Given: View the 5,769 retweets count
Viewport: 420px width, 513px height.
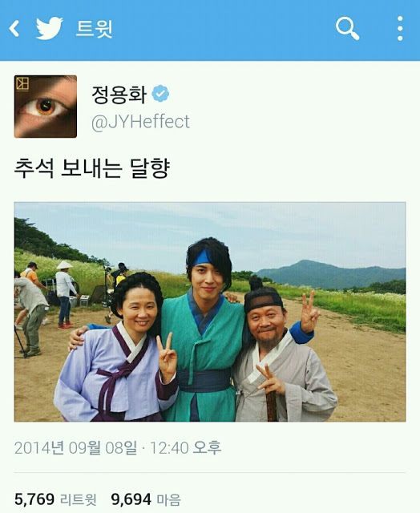Looking at the screenshot, I should click(34, 499).
